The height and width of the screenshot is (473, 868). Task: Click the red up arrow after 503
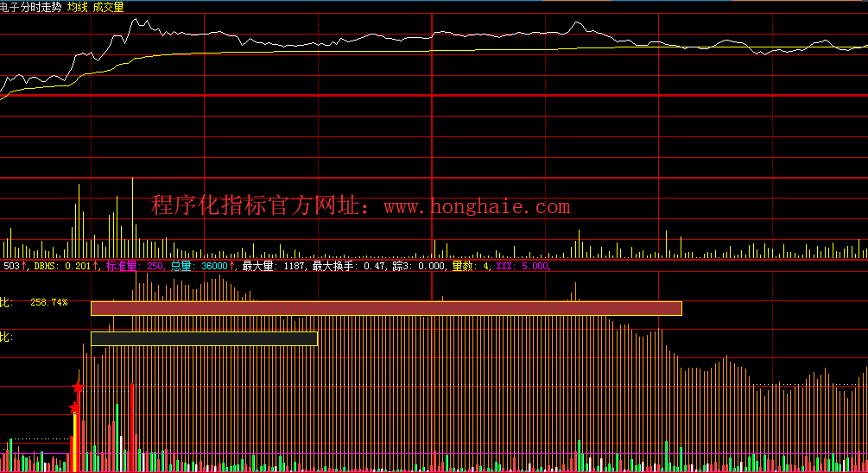tap(25, 267)
